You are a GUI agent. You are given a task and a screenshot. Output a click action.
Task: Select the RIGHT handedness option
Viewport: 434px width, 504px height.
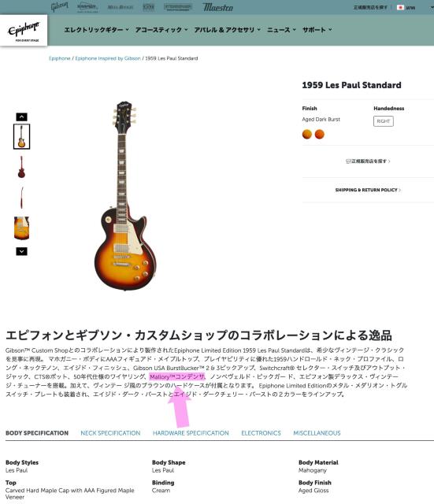point(384,121)
